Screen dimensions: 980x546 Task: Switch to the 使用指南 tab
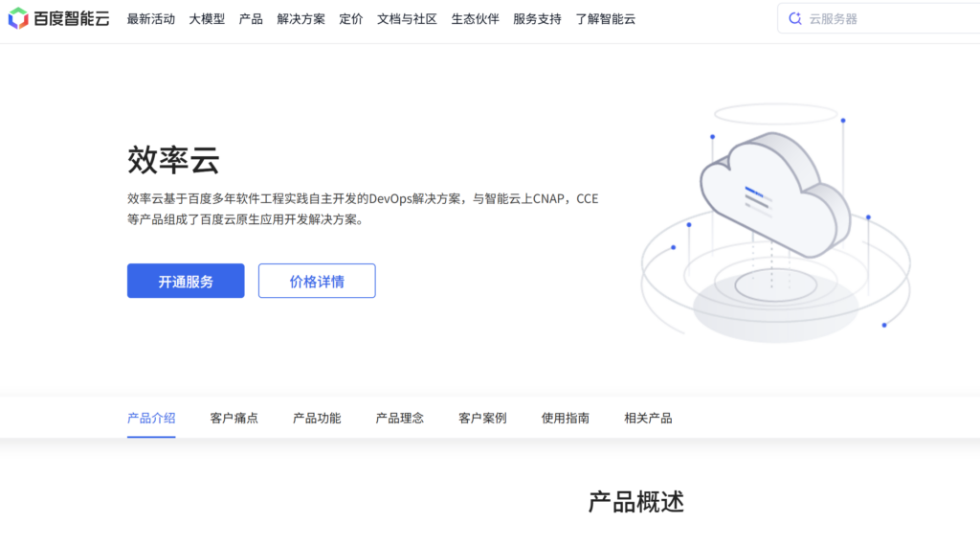coord(565,418)
